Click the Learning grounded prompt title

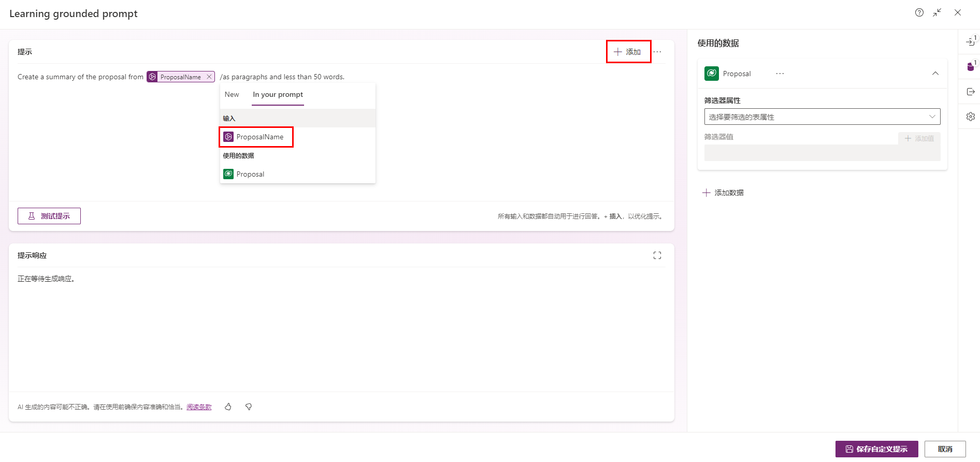(x=74, y=13)
